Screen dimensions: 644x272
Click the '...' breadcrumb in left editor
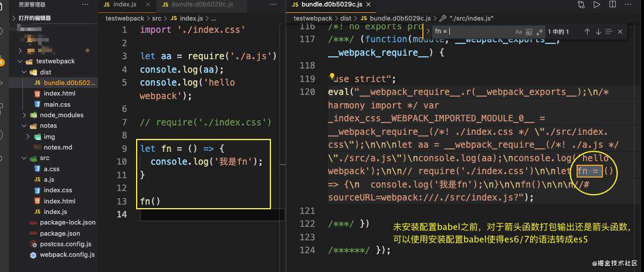click(213, 18)
